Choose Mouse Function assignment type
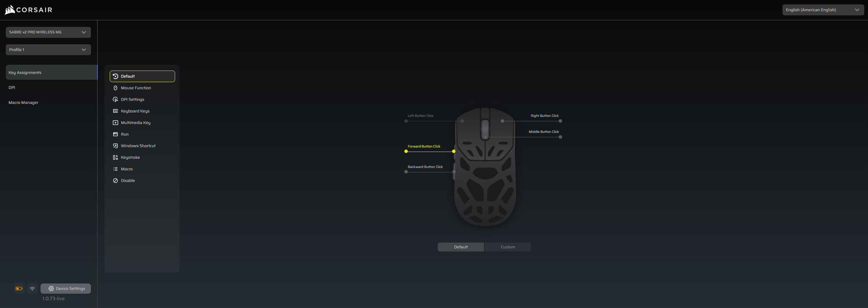 [x=142, y=88]
